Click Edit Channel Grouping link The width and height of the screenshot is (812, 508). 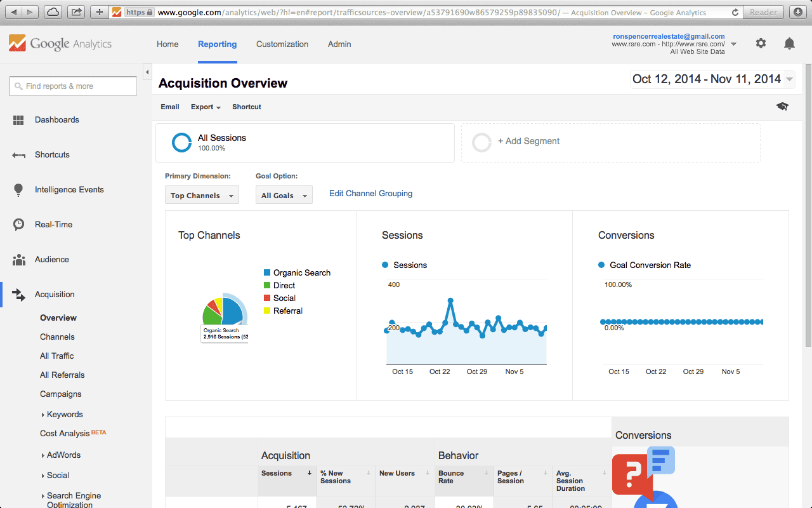(x=370, y=194)
